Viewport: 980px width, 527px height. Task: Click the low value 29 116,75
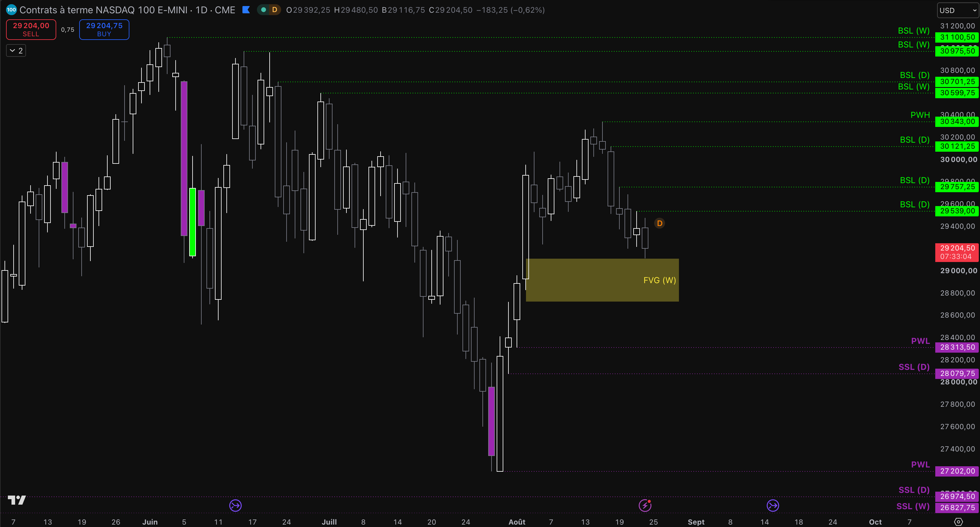click(x=406, y=10)
